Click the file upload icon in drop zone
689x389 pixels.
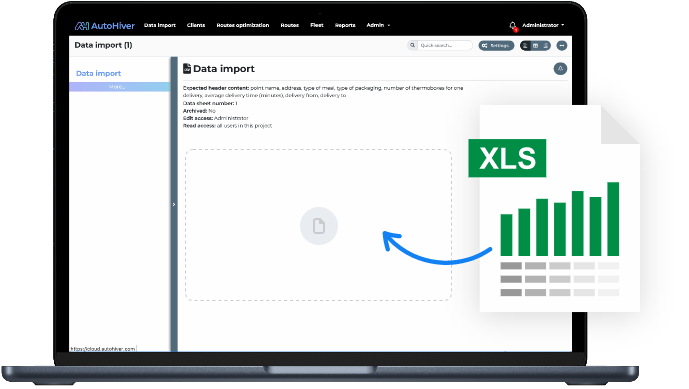click(319, 226)
